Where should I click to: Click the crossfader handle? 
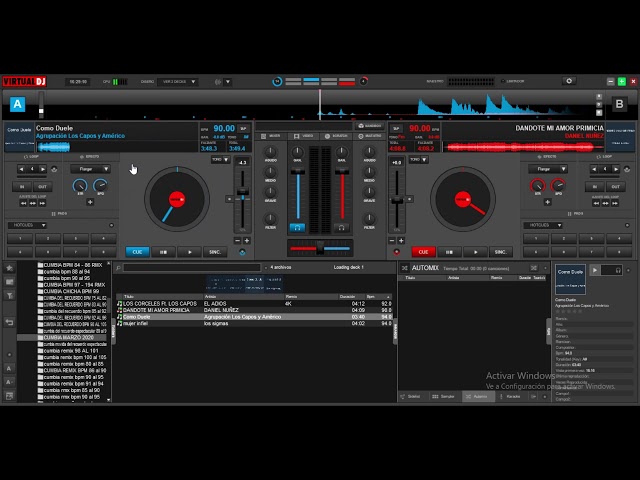tap(320, 248)
